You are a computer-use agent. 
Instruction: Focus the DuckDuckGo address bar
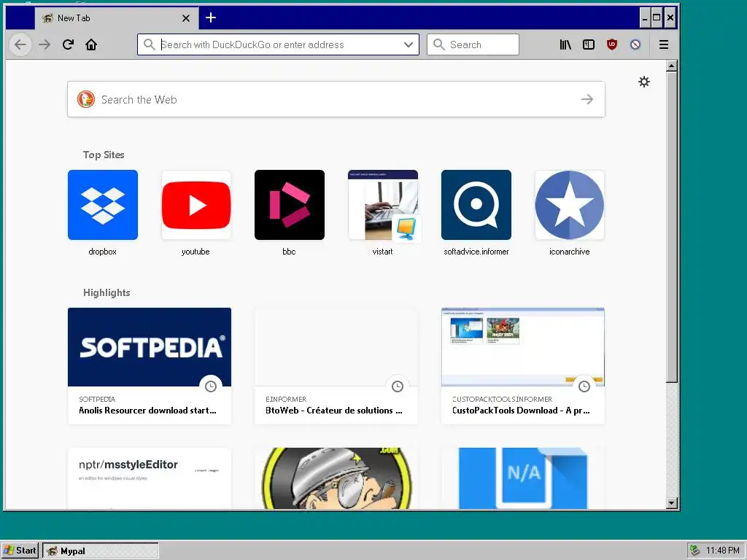point(278,44)
